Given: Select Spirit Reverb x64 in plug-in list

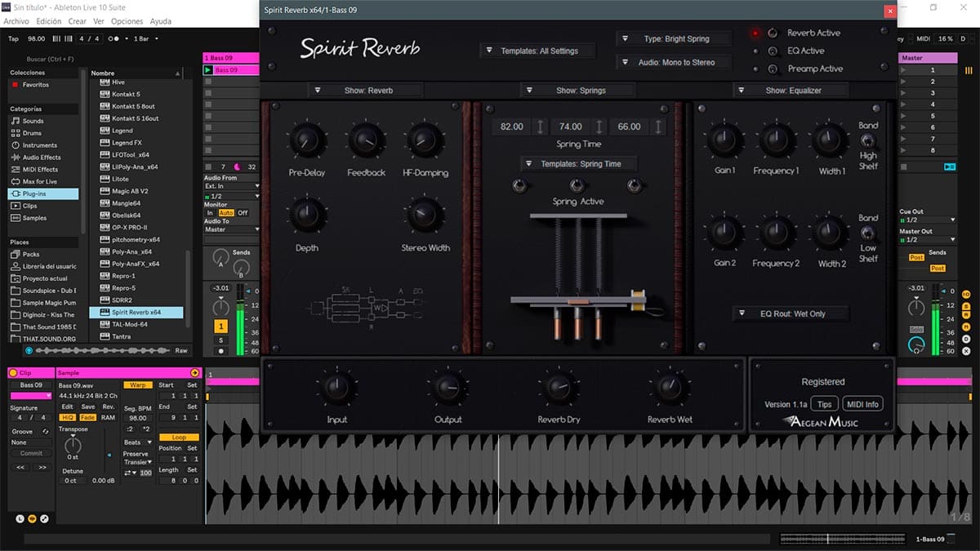Looking at the screenshot, I should pos(136,313).
